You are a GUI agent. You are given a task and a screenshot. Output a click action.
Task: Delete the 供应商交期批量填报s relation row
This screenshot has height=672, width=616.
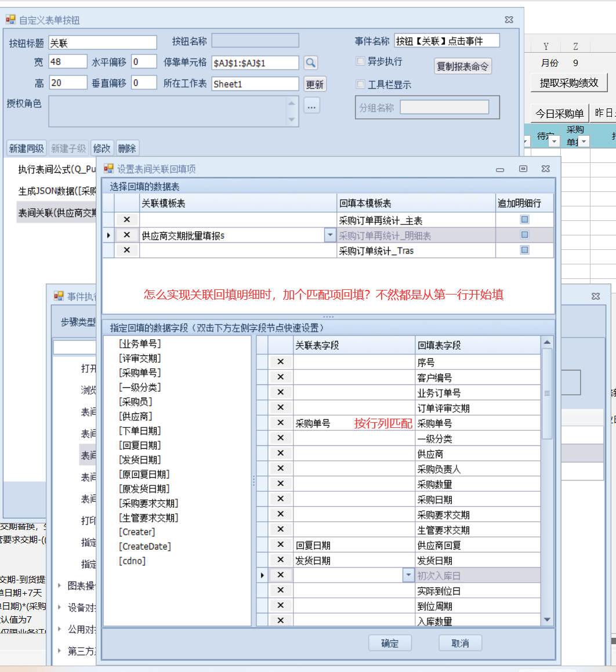pyautogui.click(x=127, y=235)
